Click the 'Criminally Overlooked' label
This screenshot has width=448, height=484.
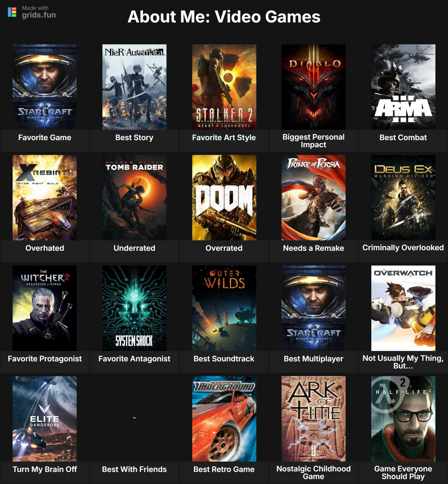tap(403, 247)
